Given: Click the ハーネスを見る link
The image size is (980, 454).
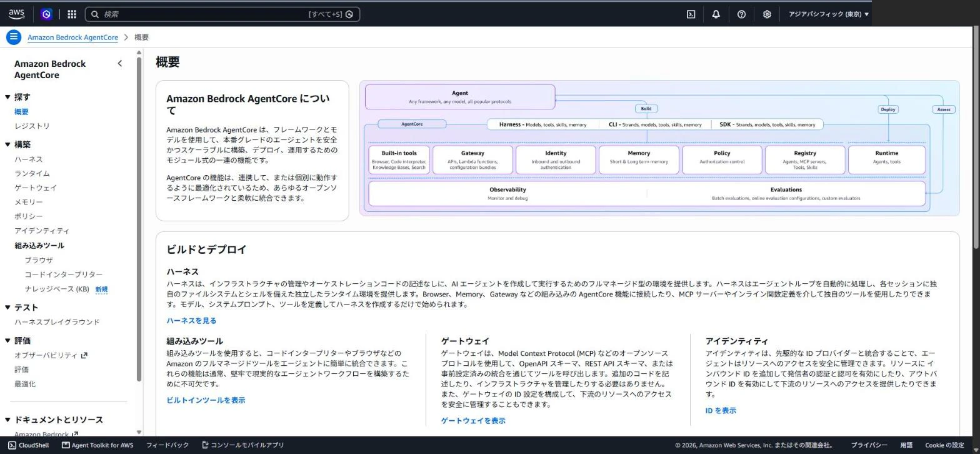Looking at the screenshot, I should [x=191, y=321].
